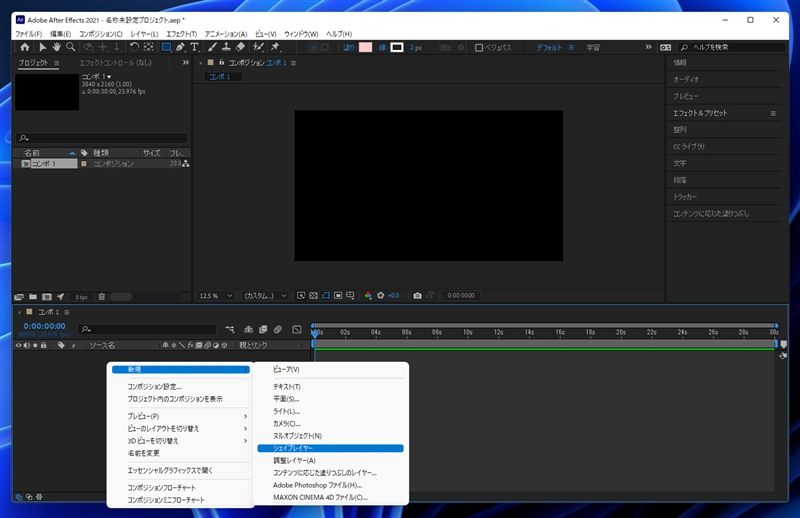Open the 文字 panel on the right
This screenshot has width=800, height=518.
click(680, 163)
